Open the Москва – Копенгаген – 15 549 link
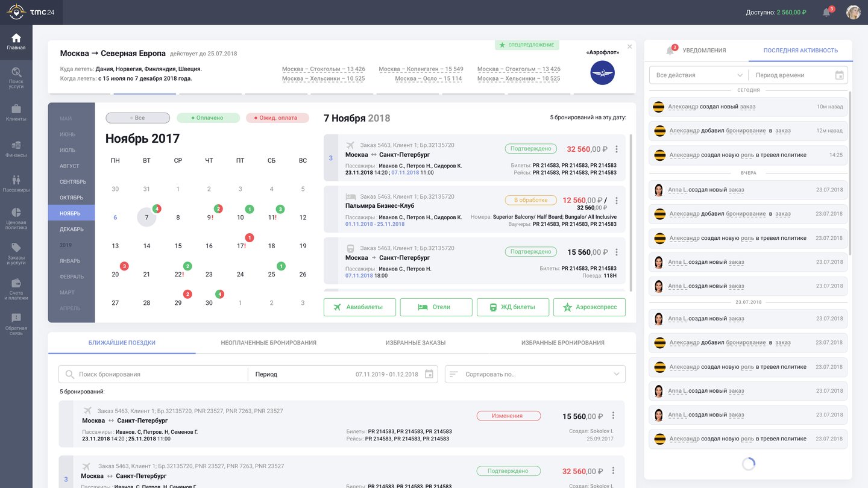The height and width of the screenshot is (488, 868). coord(421,69)
